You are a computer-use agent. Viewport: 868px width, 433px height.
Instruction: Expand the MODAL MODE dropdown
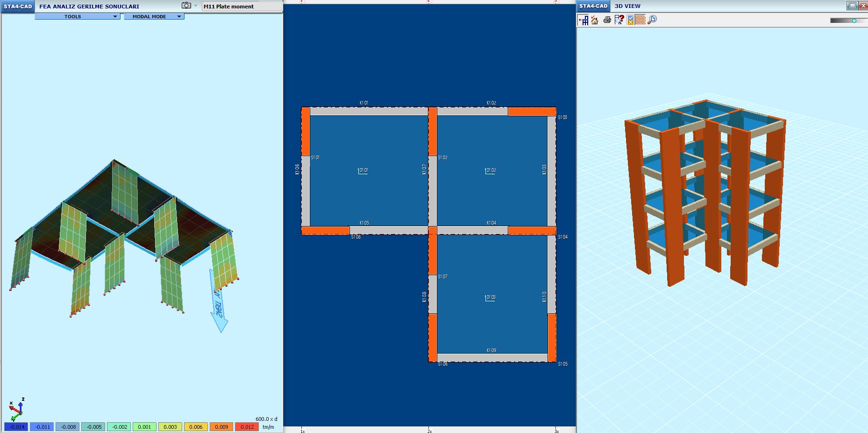154,16
